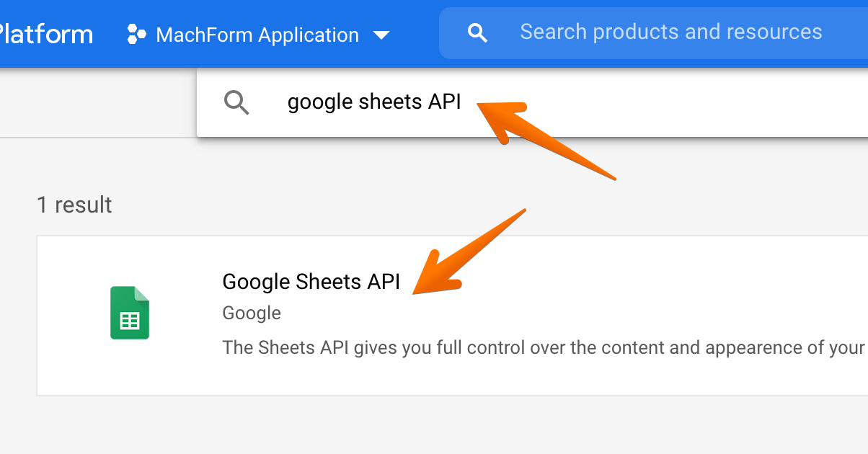868x454 pixels.
Task: Click the '1 result' count label
Action: (x=74, y=205)
